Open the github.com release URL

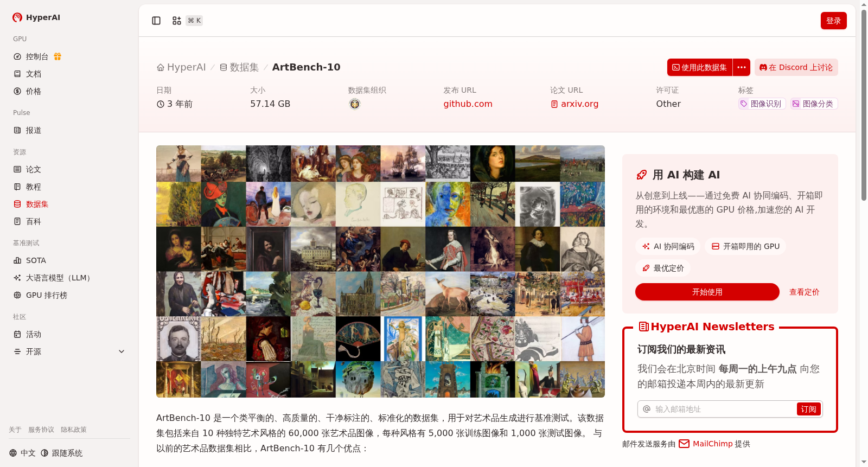pos(468,104)
